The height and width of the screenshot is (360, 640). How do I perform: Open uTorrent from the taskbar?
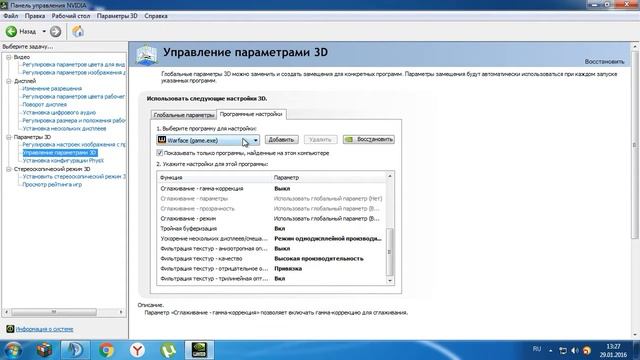click(168, 350)
